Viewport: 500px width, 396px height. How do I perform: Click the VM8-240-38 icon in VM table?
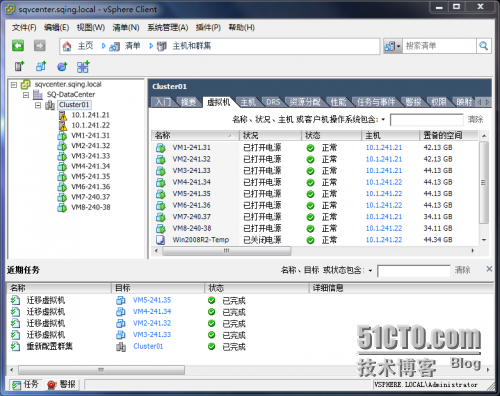click(161, 229)
